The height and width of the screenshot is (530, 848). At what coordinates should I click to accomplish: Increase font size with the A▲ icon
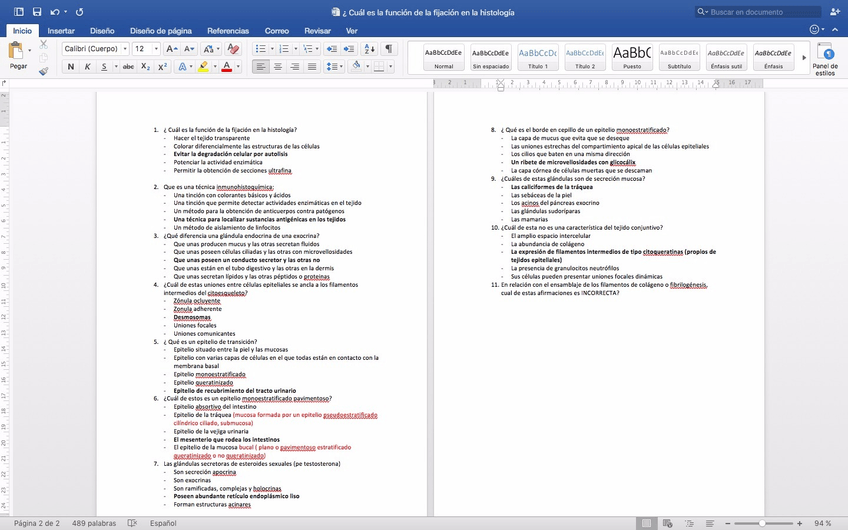172,48
